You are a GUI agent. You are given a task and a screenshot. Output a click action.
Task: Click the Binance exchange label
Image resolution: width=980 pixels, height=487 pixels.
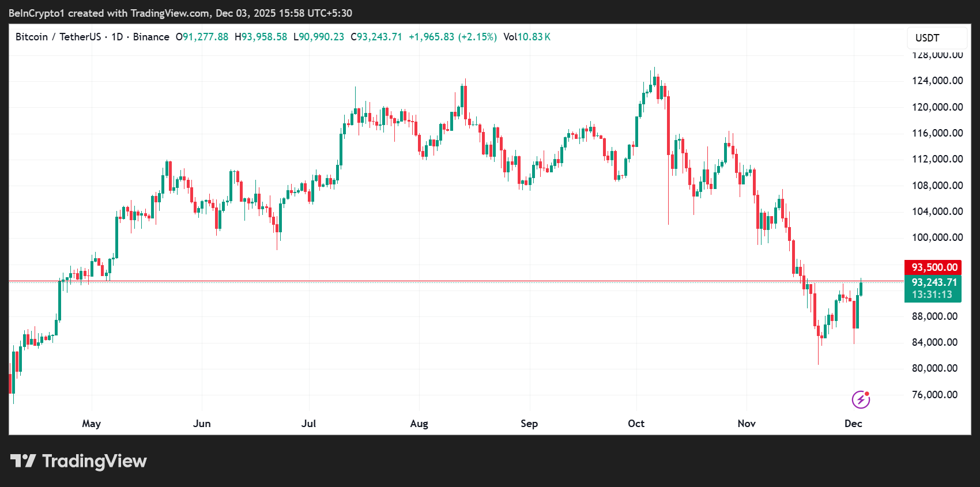pyautogui.click(x=151, y=37)
